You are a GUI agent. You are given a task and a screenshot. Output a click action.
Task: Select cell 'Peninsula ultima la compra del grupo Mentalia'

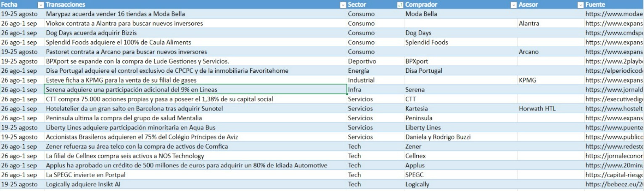(195, 118)
